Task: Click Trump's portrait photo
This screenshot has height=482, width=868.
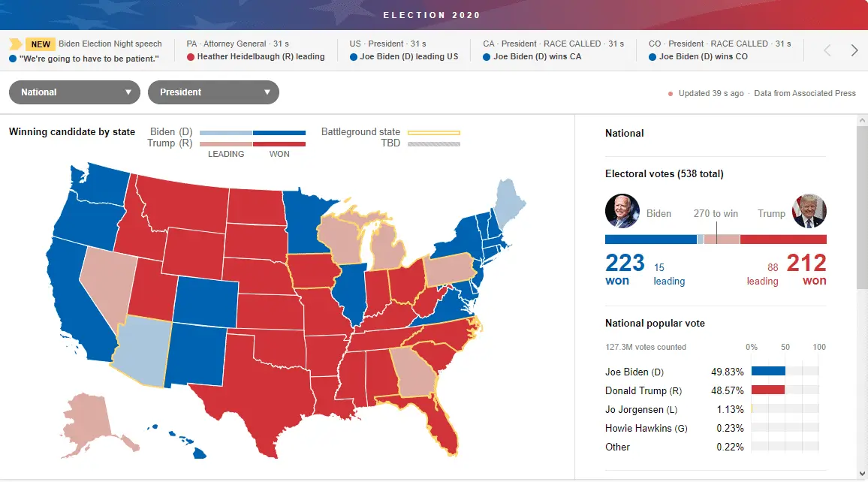Action: (809, 211)
